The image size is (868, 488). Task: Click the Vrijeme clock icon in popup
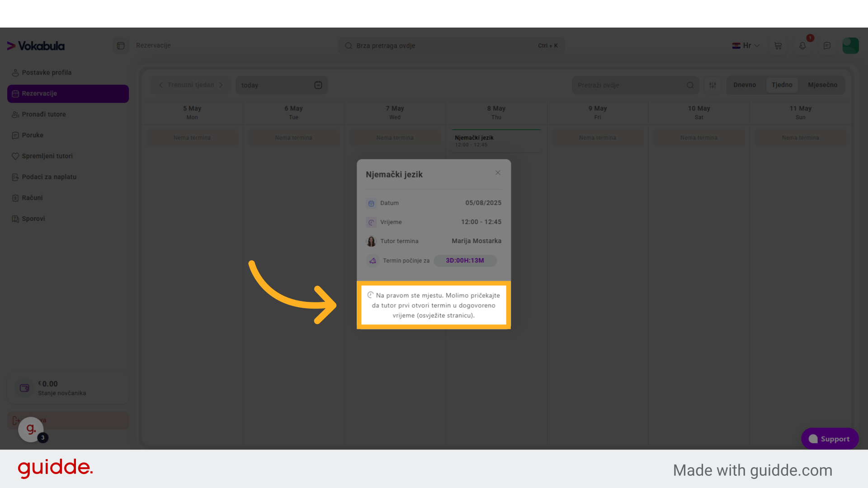[371, 222]
